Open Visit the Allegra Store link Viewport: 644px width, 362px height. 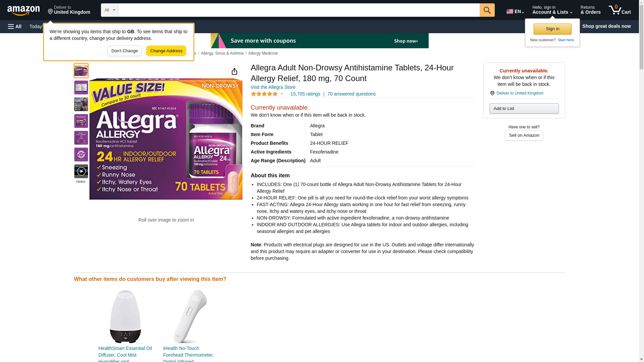pyautogui.click(x=273, y=87)
